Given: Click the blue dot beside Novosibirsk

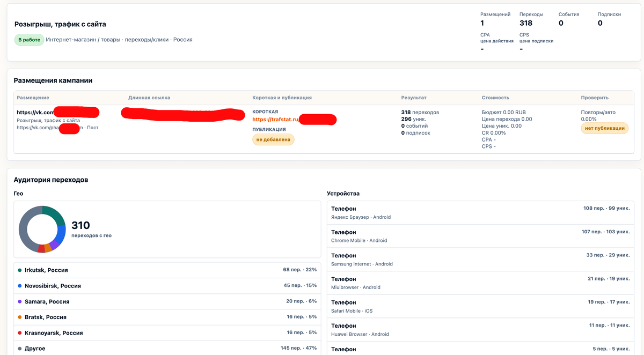Looking at the screenshot, I should point(20,286).
